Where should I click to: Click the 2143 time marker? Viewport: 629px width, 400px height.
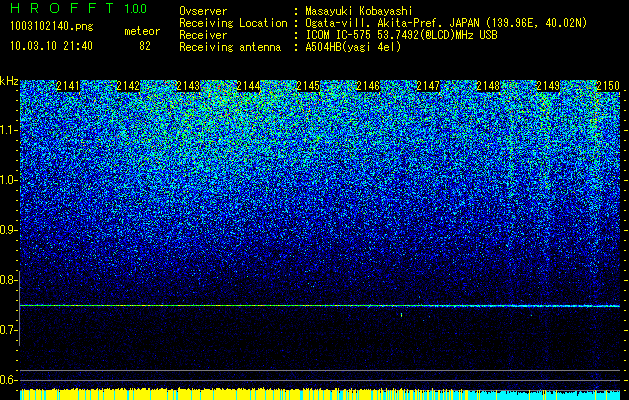(x=188, y=86)
